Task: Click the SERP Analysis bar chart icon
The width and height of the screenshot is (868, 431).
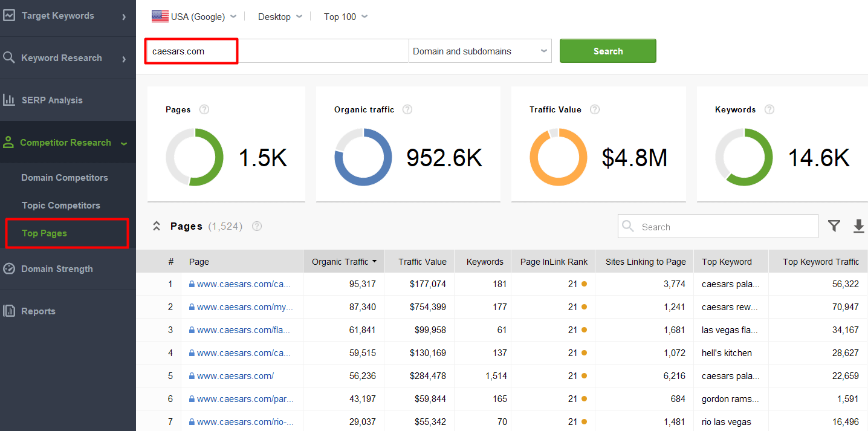Action: click(x=8, y=100)
